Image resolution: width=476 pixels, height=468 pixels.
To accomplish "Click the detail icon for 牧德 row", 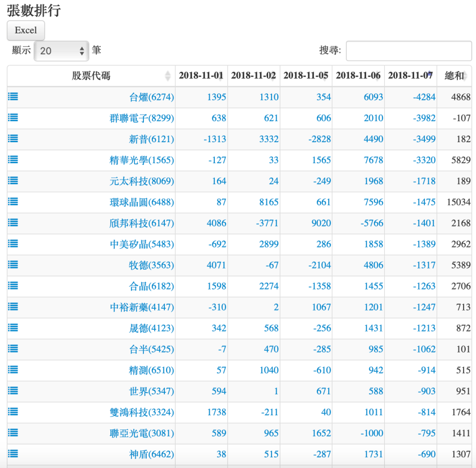I will [12, 265].
